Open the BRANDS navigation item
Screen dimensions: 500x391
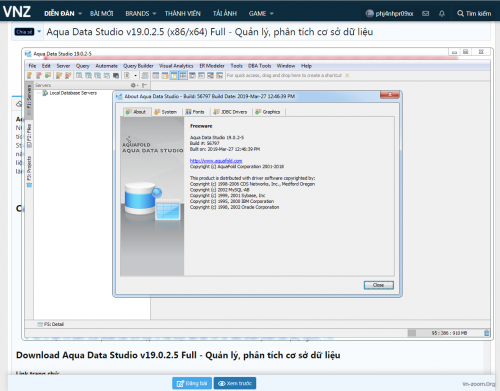coord(137,14)
